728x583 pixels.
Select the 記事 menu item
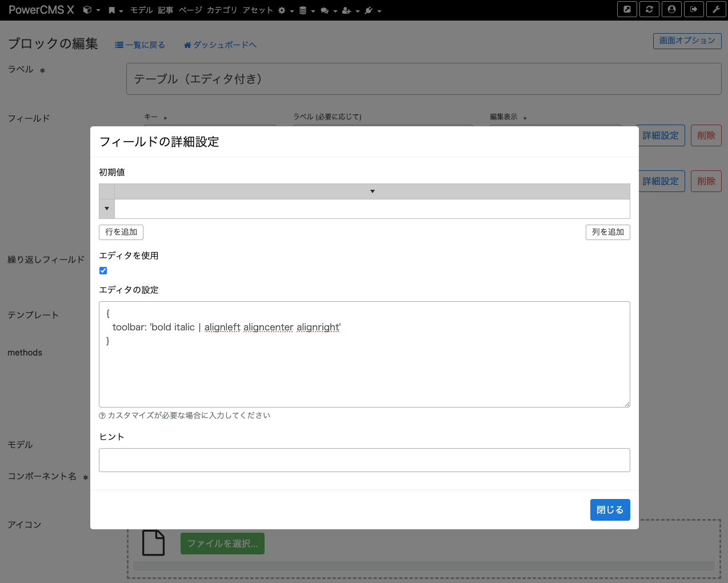coord(165,9)
